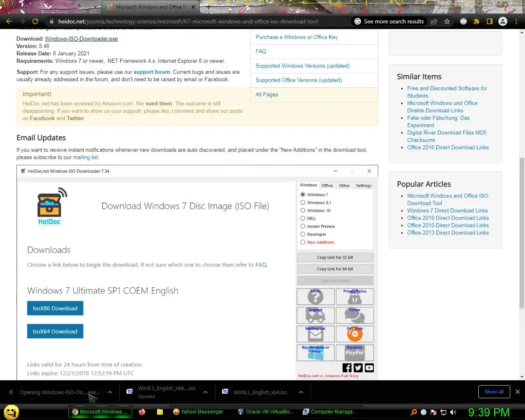
Task: Close the downloads bar
Action: [x=517, y=392]
